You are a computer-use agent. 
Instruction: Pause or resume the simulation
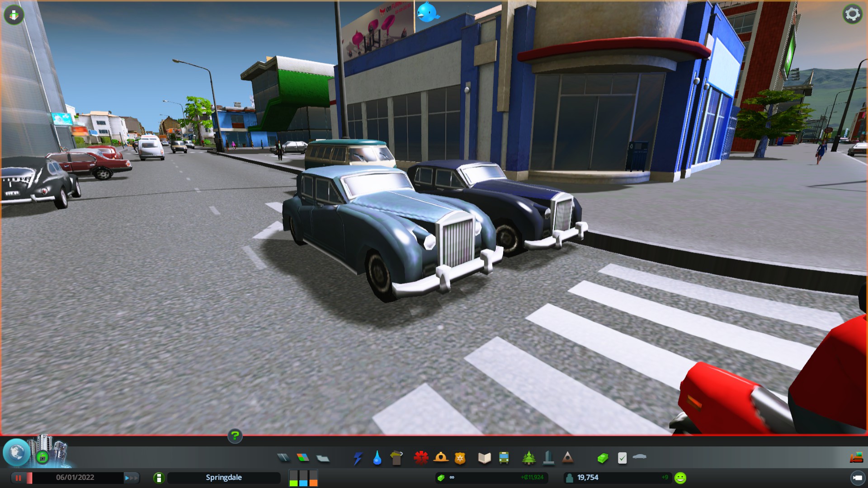(x=19, y=478)
